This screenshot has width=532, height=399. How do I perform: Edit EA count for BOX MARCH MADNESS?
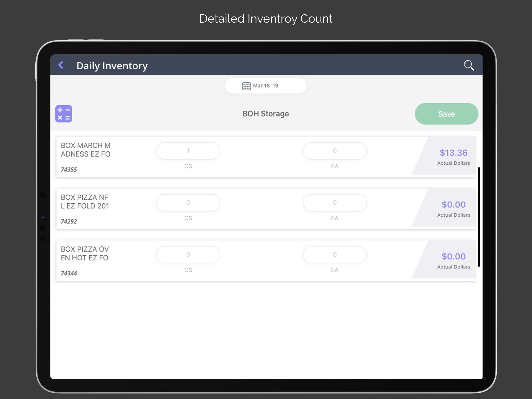pyautogui.click(x=335, y=151)
